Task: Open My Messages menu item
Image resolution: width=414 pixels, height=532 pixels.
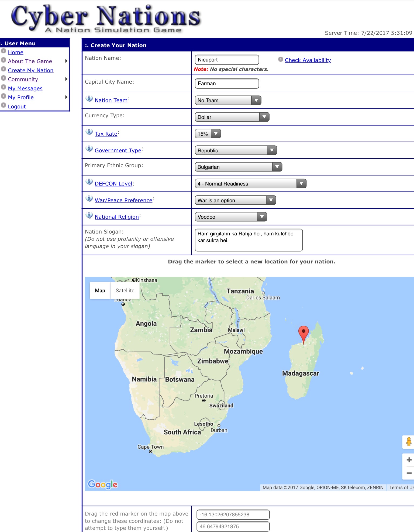Action: click(x=25, y=88)
